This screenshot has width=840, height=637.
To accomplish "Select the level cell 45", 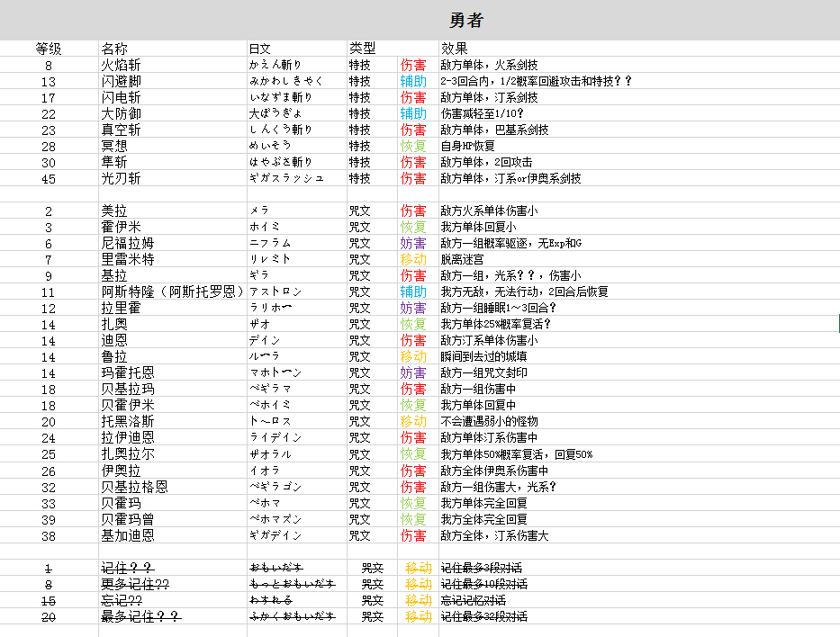I will coord(49,179).
